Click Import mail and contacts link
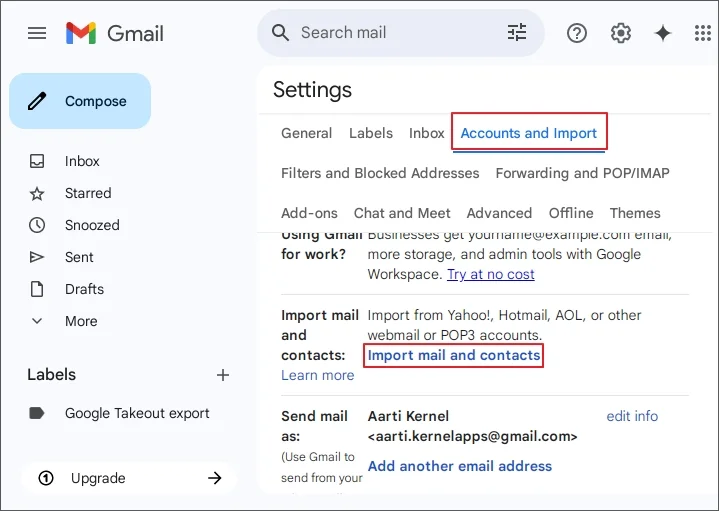 coord(454,355)
